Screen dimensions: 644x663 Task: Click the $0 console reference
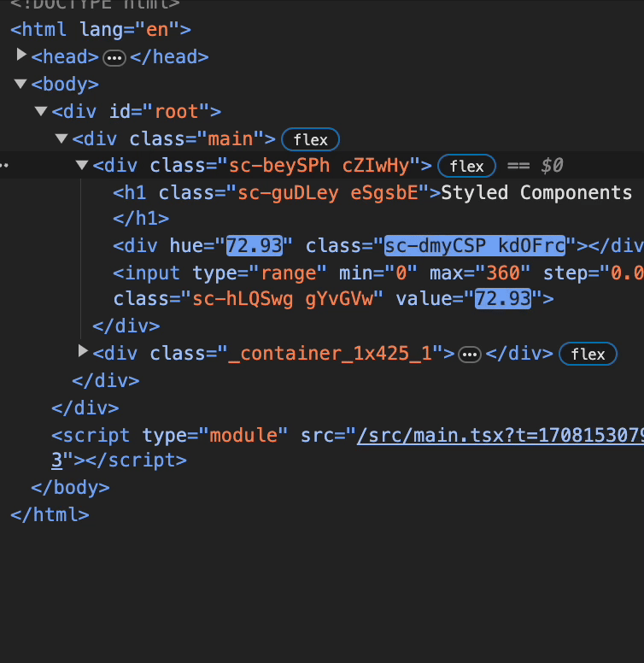552,166
